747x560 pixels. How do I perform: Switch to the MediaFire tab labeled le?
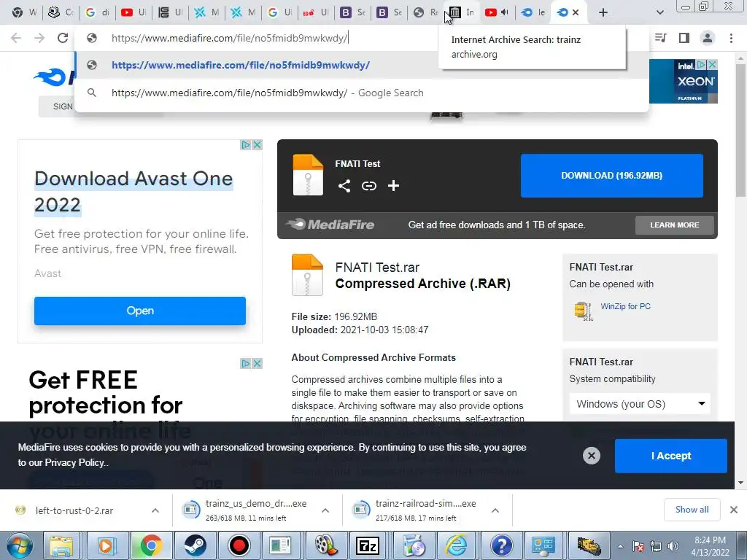533,12
